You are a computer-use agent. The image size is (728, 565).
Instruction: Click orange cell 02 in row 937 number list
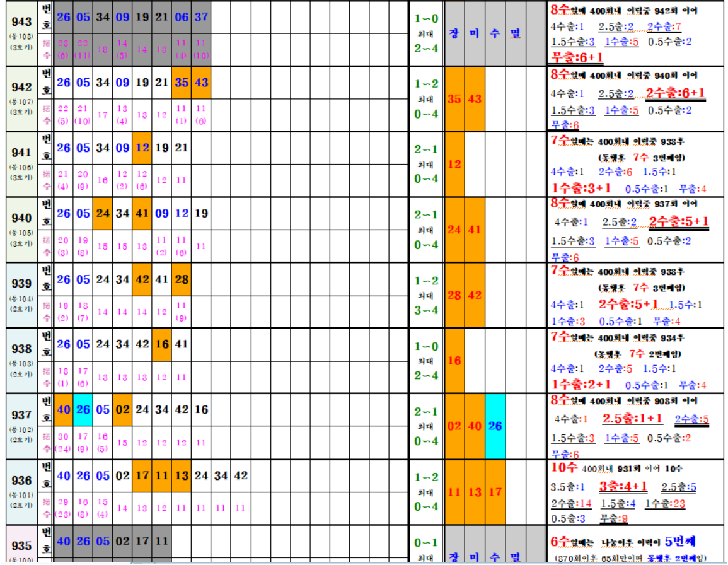point(122,409)
